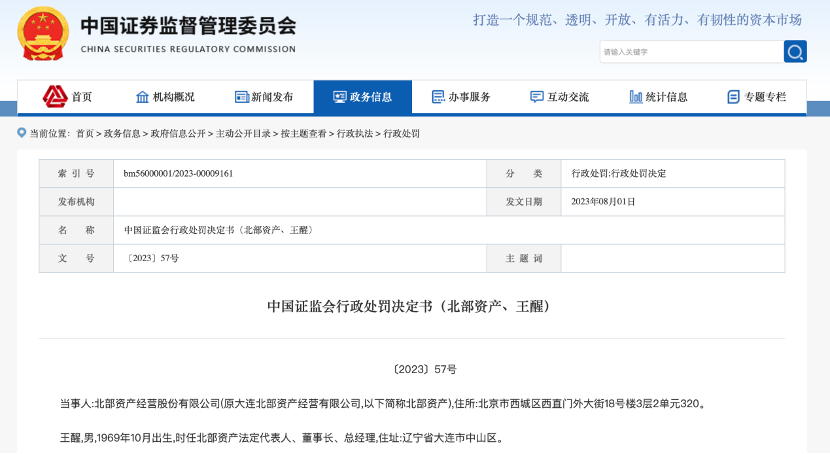830x454 pixels.
Task: Open the 统计信息 navigation tab
Action: point(658,97)
